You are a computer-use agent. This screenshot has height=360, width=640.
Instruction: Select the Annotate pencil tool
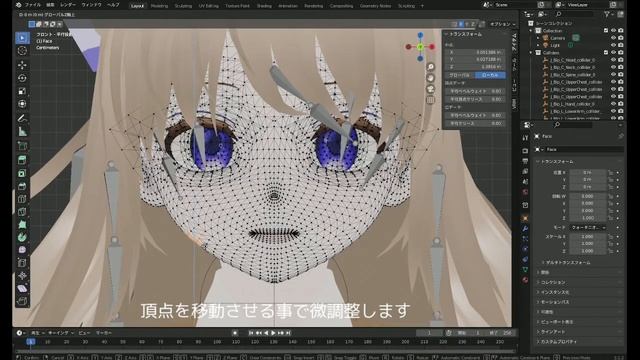click(22, 118)
